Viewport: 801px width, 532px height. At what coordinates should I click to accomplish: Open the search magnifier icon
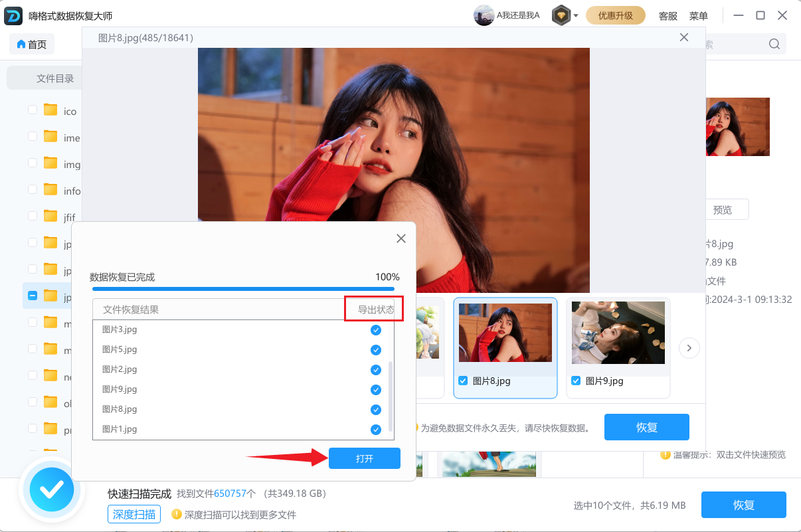point(774,44)
